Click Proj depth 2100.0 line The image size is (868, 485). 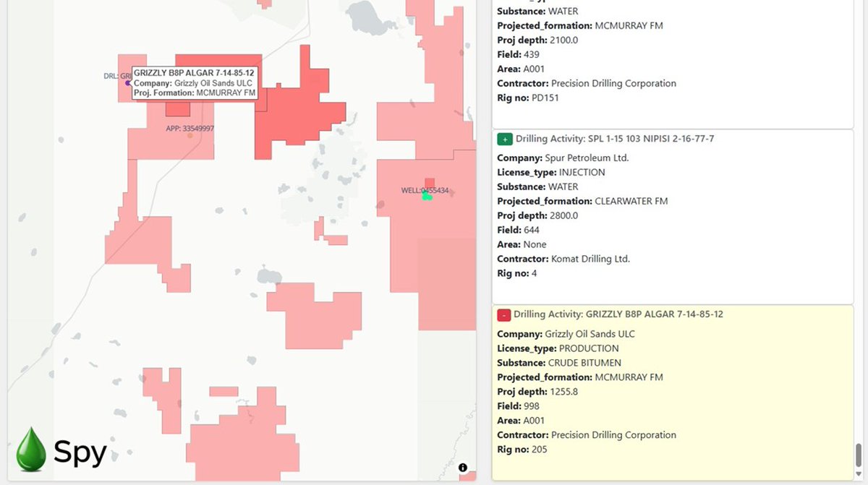(537, 40)
